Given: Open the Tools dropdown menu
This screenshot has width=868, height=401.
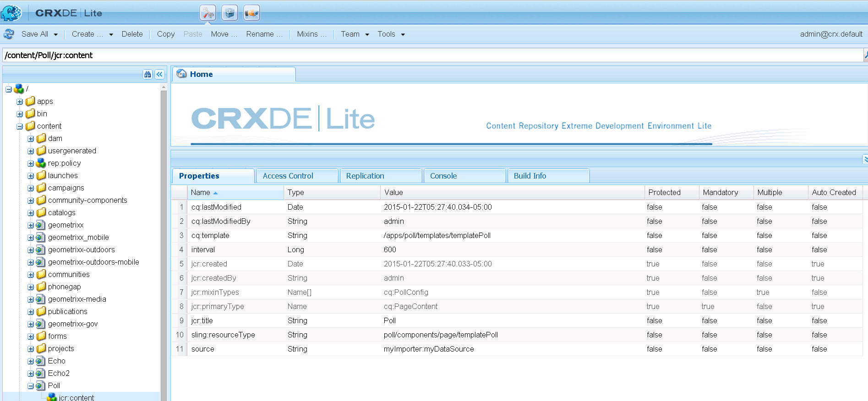Looking at the screenshot, I should click(391, 34).
